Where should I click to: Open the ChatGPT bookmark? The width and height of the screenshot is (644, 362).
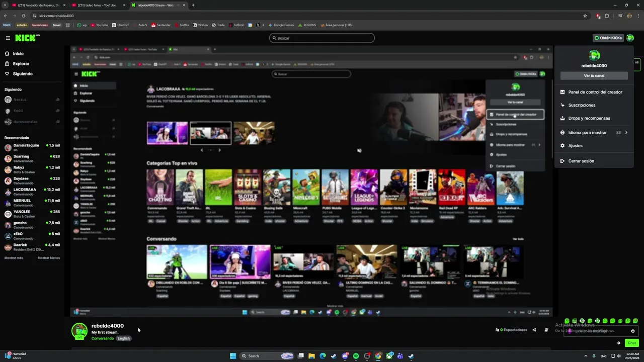120,25
